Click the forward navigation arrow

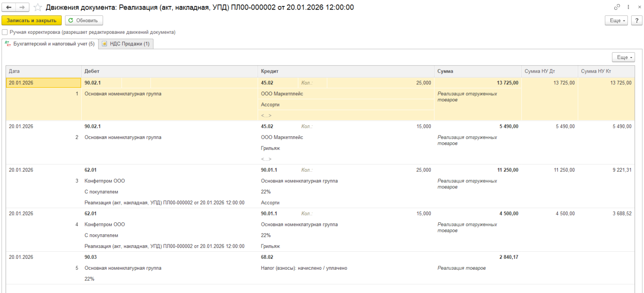pos(22,7)
